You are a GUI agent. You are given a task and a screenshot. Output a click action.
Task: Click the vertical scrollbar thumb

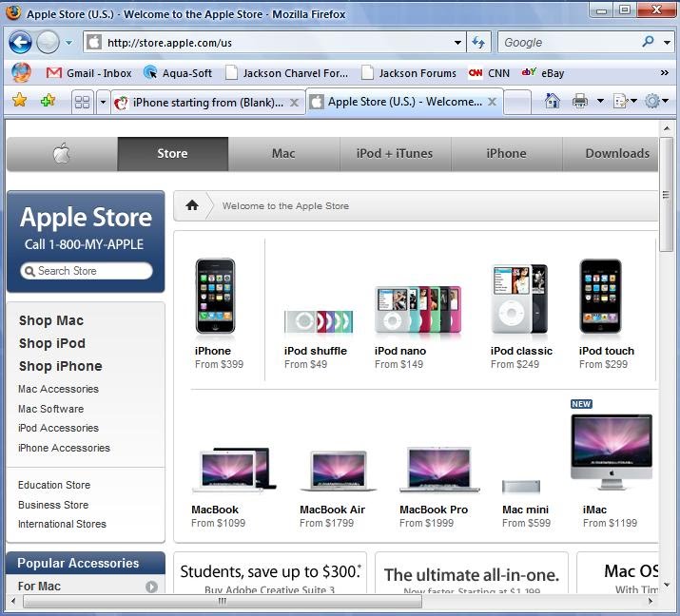pyautogui.click(x=666, y=195)
